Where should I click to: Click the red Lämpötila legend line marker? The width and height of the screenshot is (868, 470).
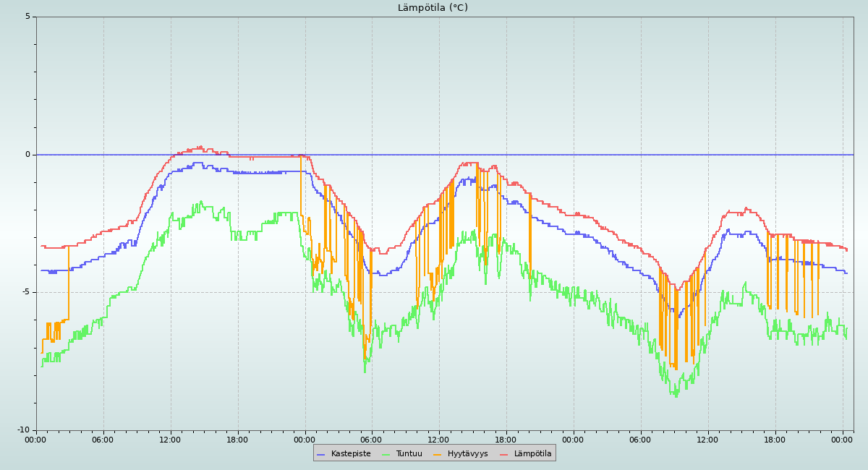(504, 454)
